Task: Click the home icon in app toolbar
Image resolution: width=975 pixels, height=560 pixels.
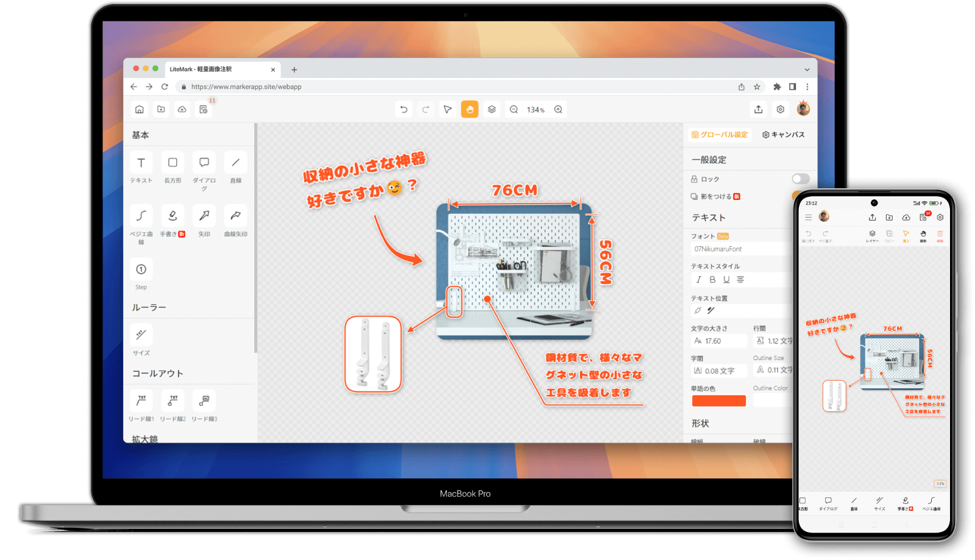Action: tap(140, 109)
